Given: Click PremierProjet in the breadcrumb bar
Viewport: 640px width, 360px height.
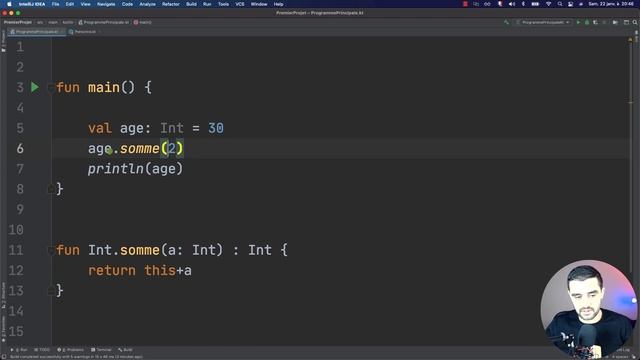Looking at the screenshot, I should (18, 22).
